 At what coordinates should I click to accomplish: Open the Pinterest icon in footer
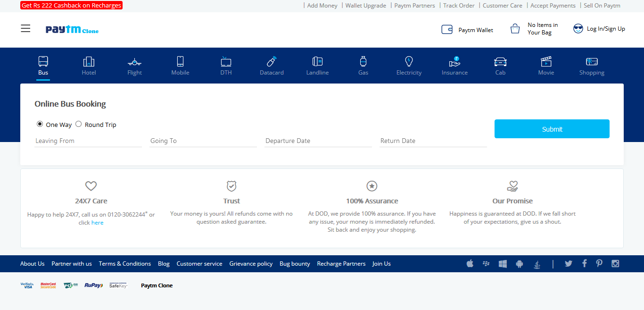click(599, 263)
